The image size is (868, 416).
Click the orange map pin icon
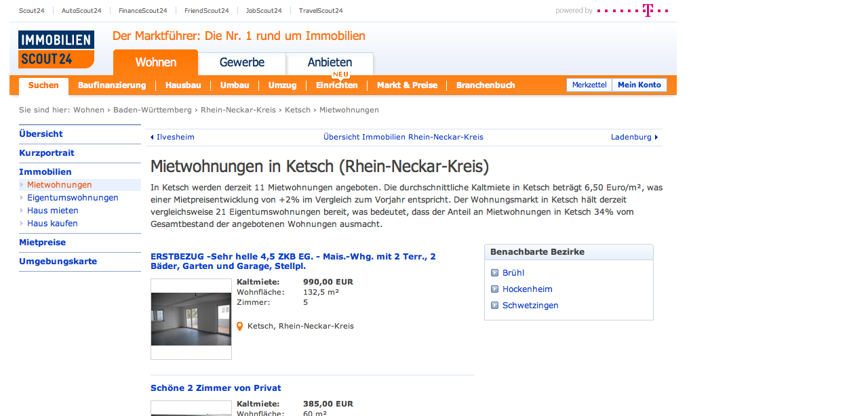239,326
